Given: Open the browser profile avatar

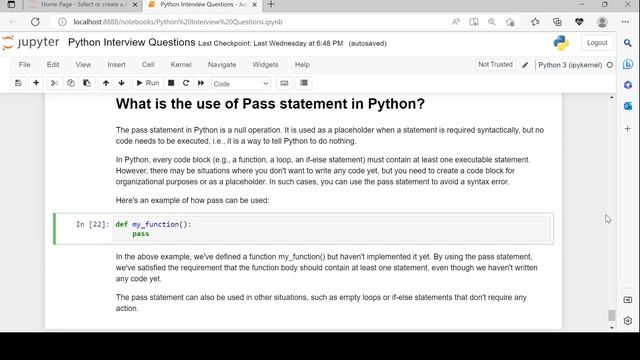Looking at the screenshot, I should pos(602,22).
